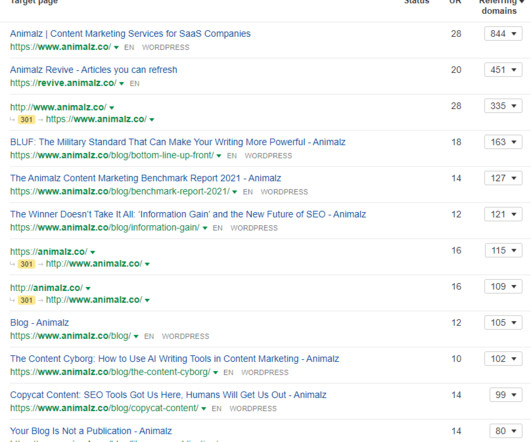Image resolution: width=531 pixels, height=442 pixels.
Task: Open caret menu beside copycat-content URL
Action: tap(204, 409)
